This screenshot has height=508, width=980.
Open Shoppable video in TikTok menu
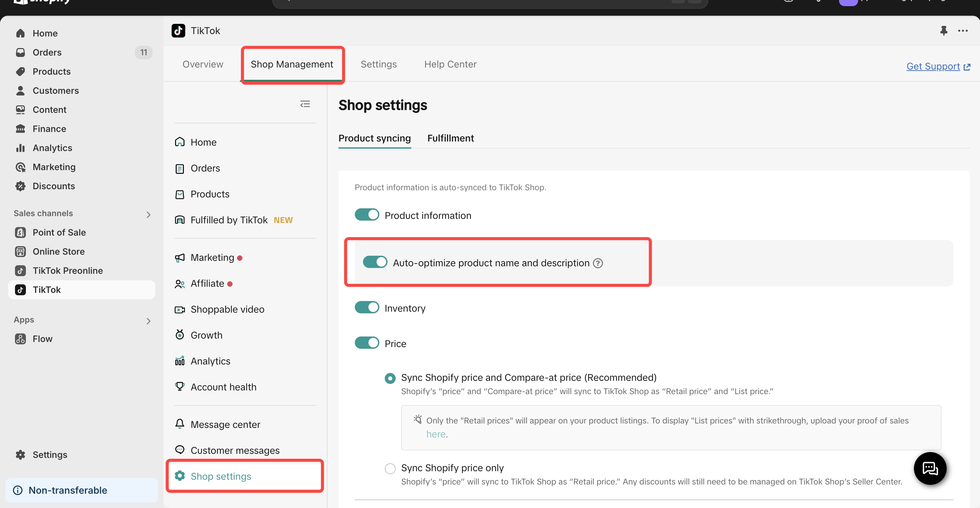point(227,309)
